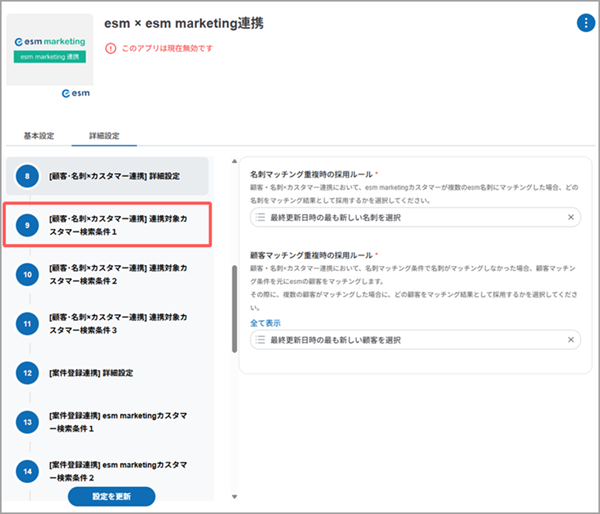Switch to the 基本設定 tab

[39, 135]
